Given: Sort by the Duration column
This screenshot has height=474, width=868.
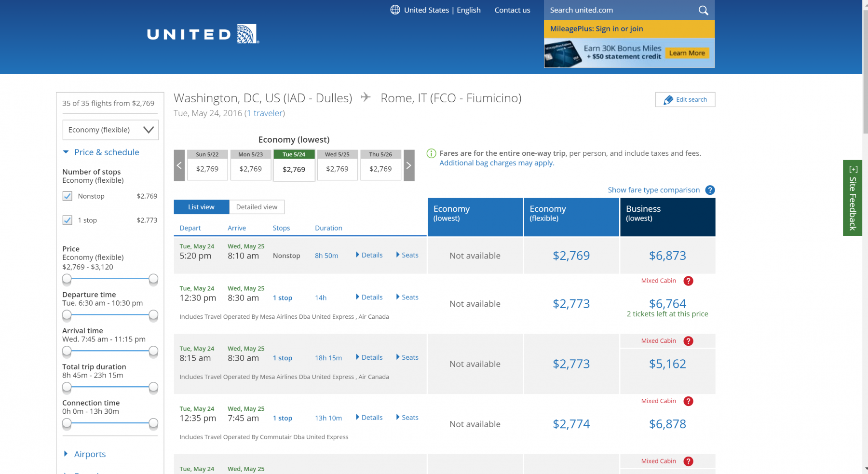Looking at the screenshot, I should point(328,228).
